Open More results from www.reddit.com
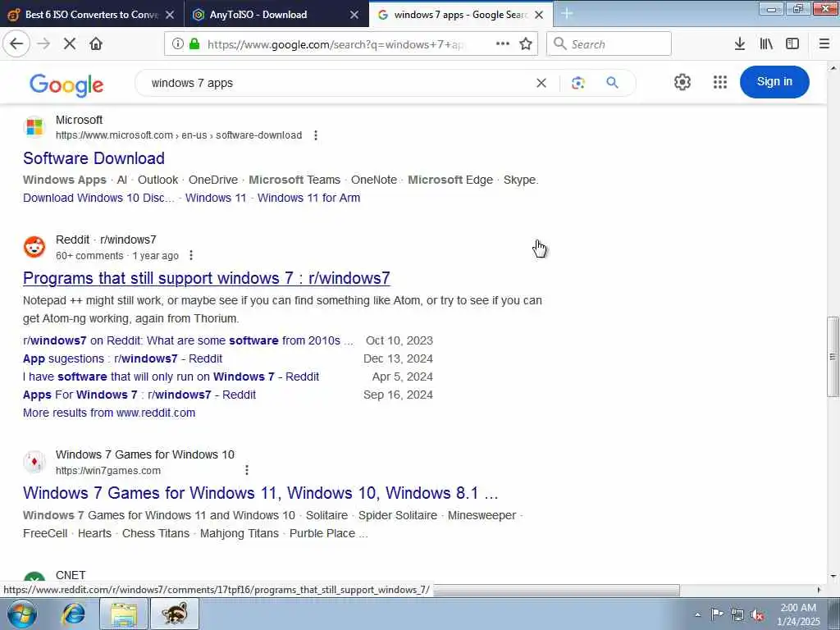This screenshot has width=840, height=630. 109,413
